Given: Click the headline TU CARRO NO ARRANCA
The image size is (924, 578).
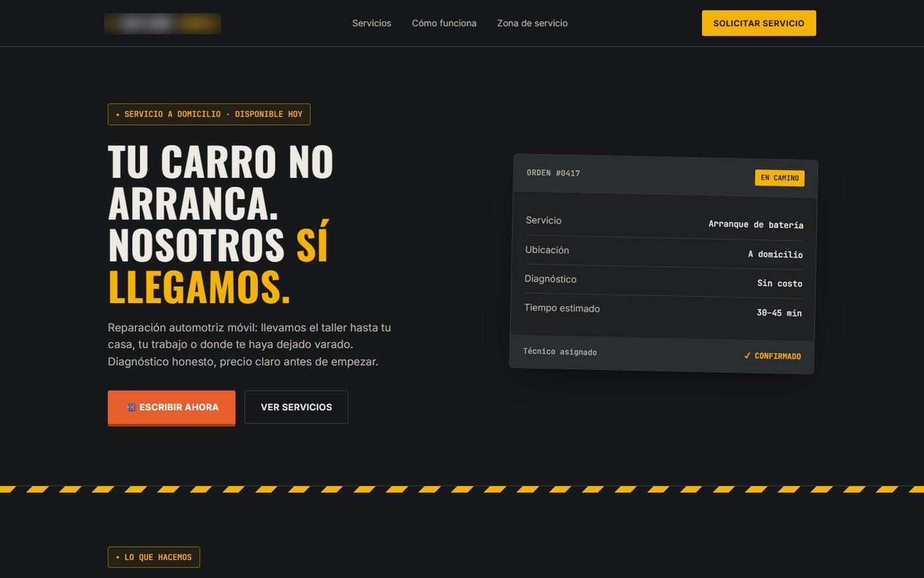Looking at the screenshot, I should pyautogui.click(x=220, y=182).
